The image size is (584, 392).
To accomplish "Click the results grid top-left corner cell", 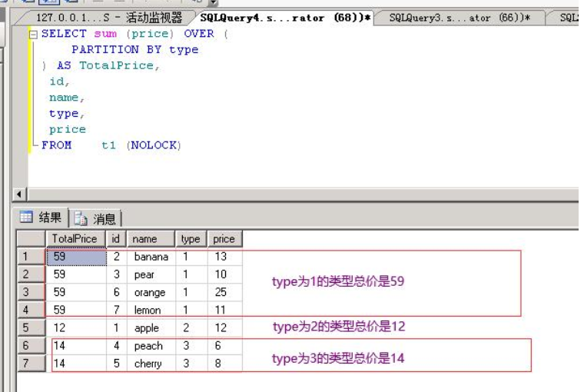I will point(32,238).
